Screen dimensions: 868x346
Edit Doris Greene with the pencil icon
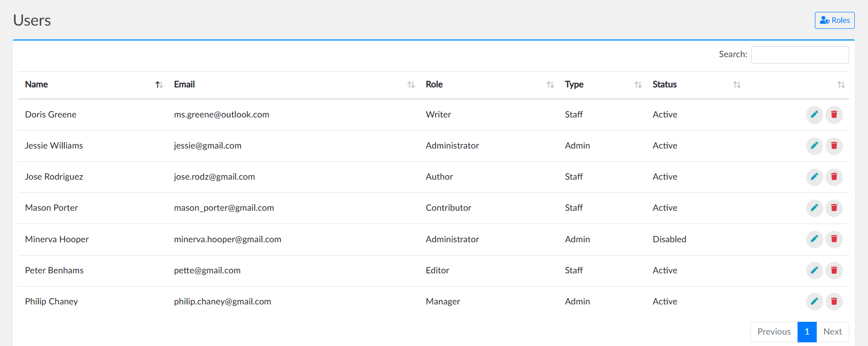814,115
